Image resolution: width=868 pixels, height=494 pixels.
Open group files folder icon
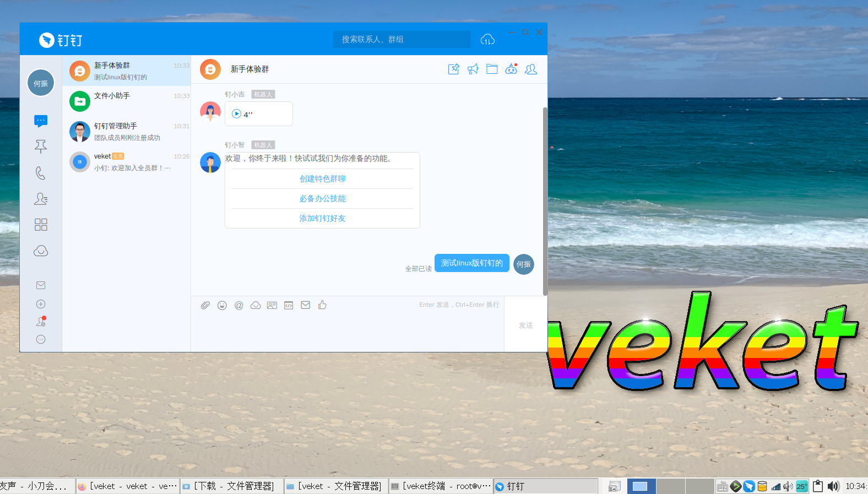[x=492, y=69]
